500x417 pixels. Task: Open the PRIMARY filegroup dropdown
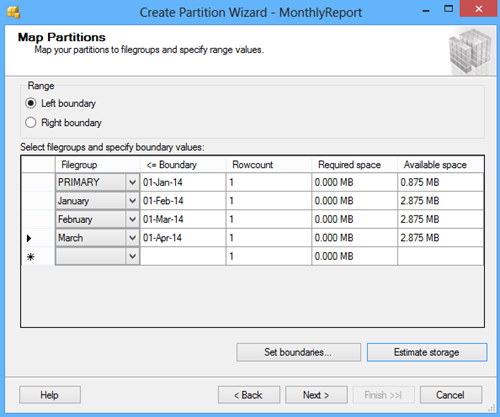coord(132,182)
